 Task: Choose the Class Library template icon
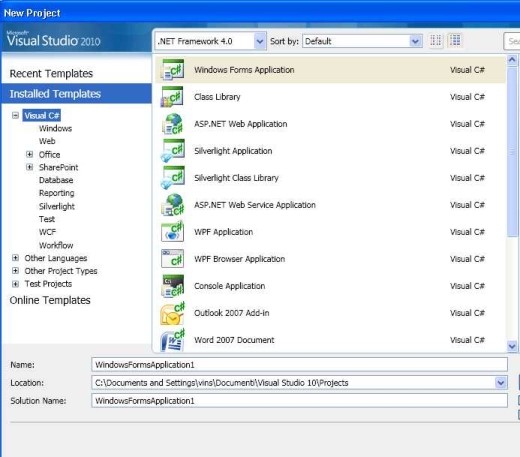172,97
